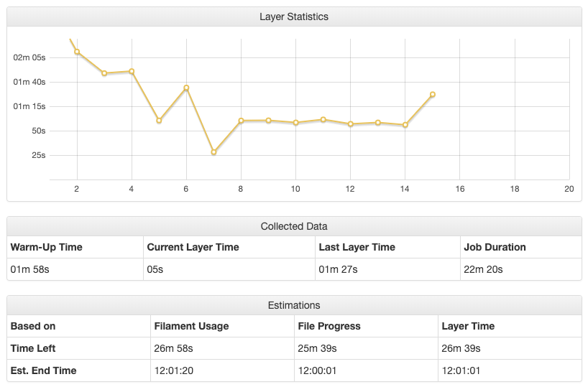Click the Estimations panel header
The width and height of the screenshot is (588, 387).
click(x=294, y=305)
